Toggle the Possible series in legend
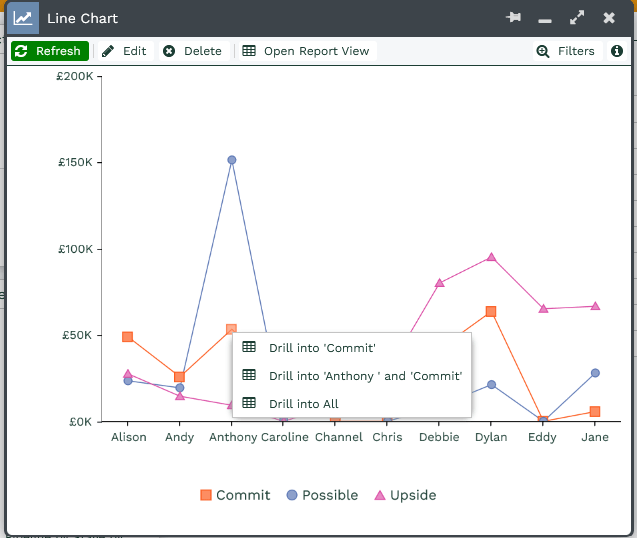Screen dimensions: 637x538 (x=322, y=495)
